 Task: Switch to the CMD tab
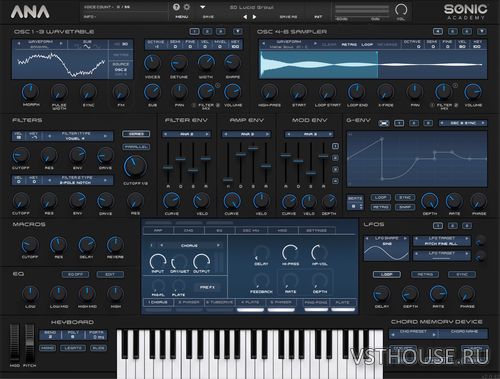point(189,230)
